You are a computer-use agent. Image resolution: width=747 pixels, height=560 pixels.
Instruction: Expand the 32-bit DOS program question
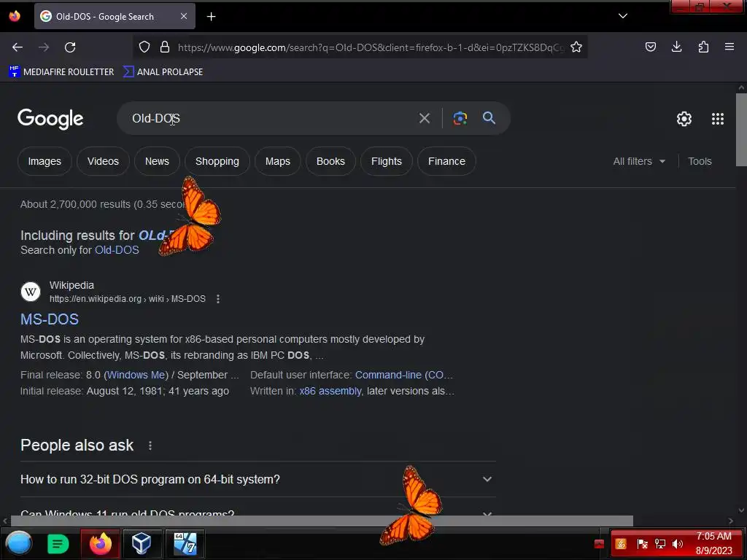click(258, 479)
